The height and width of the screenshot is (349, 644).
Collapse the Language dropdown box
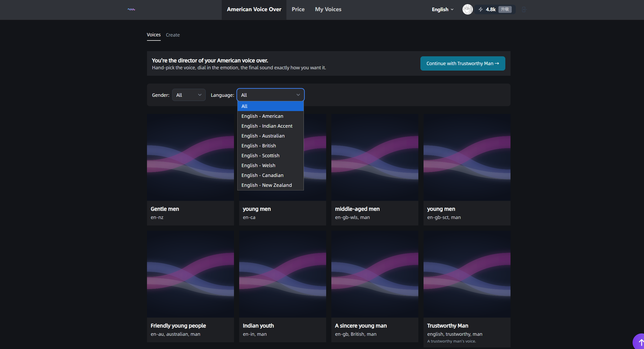[x=270, y=95]
